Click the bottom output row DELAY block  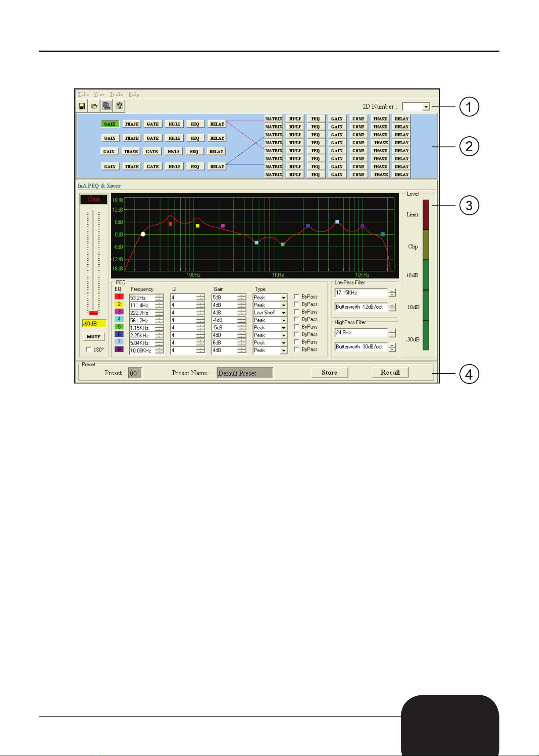[x=401, y=175]
